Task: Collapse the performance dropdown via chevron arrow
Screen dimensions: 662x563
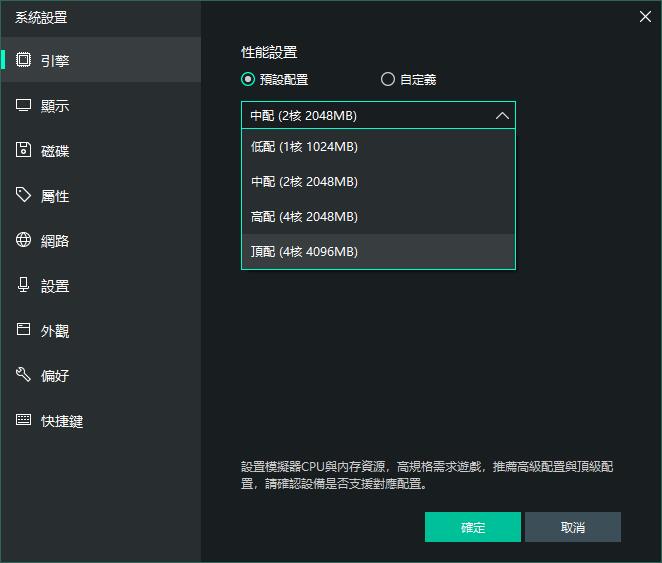Action: point(502,116)
